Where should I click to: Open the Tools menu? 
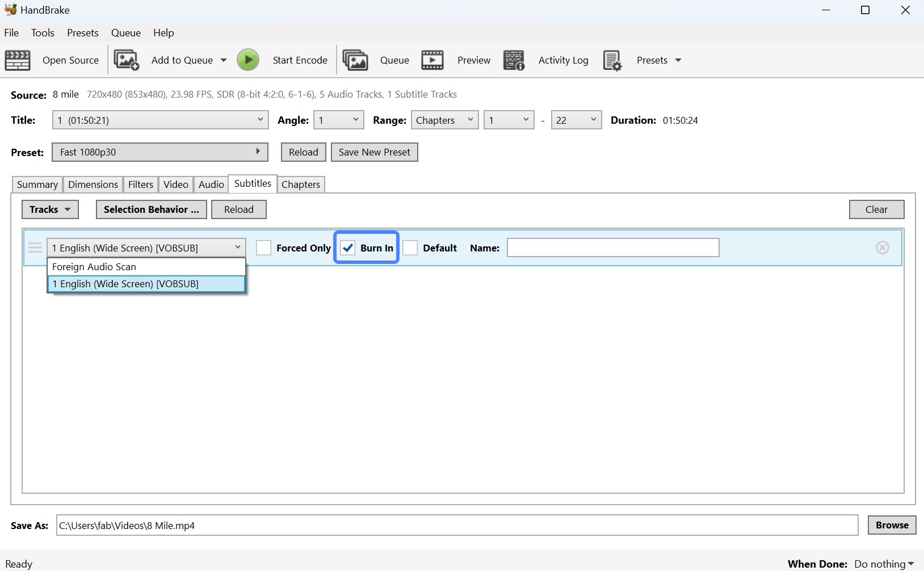pos(43,32)
